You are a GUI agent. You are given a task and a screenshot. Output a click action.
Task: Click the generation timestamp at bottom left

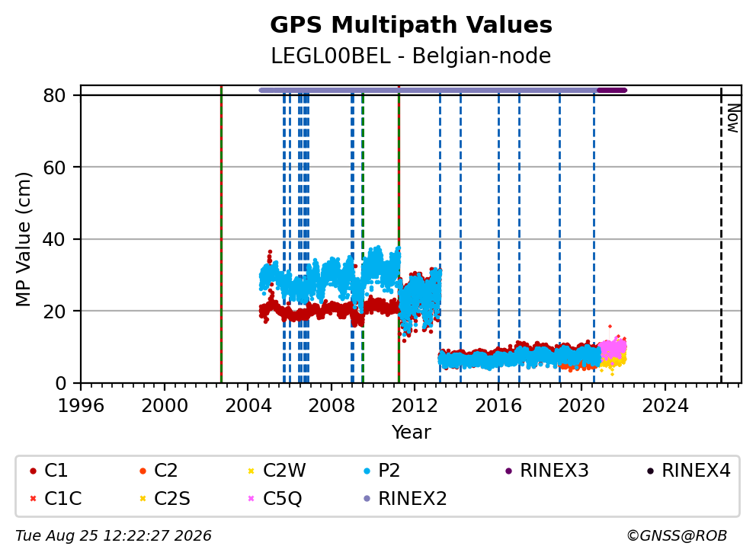tap(114, 535)
